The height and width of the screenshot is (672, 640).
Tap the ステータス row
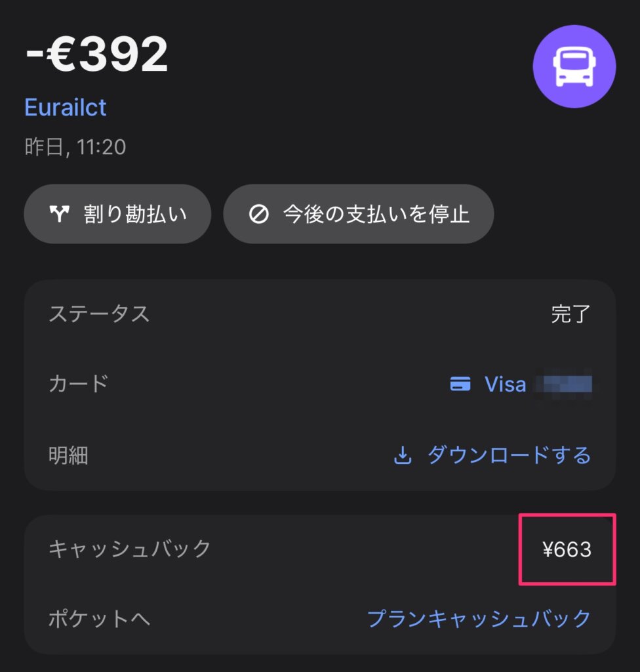(x=319, y=314)
